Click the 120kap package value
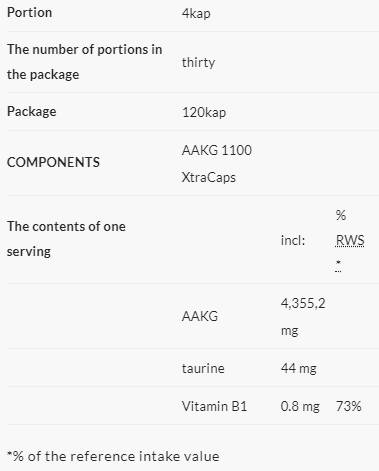Viewport: 379px width, 471px height. 204,112
